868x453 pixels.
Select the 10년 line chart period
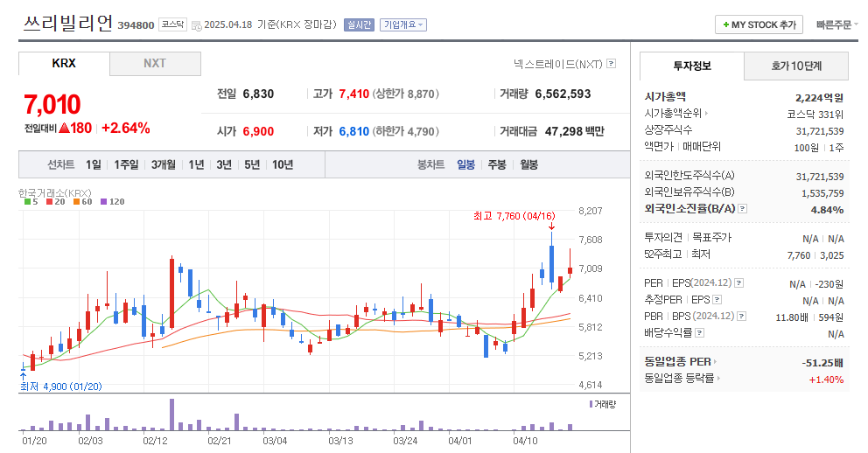tap(283, 164)
